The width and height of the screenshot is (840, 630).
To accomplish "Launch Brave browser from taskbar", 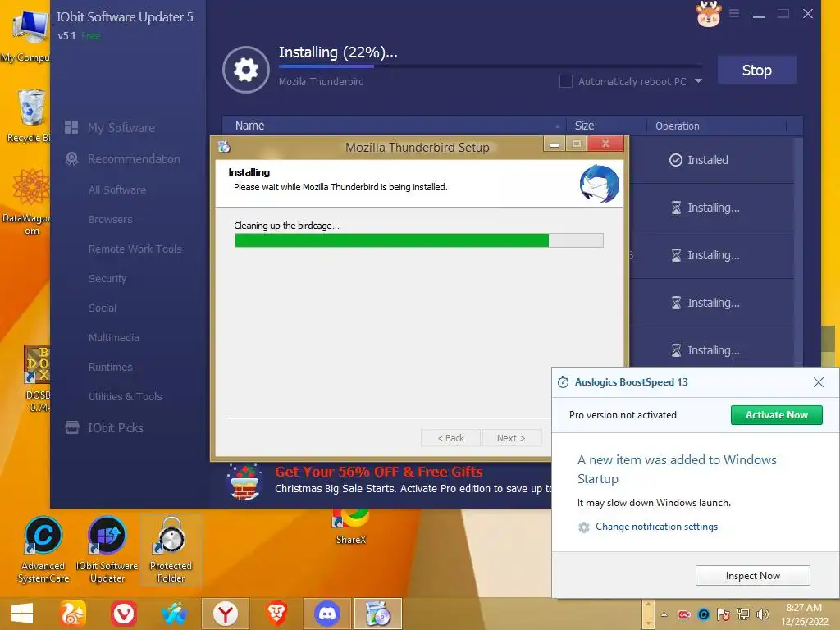I will 276,614.
